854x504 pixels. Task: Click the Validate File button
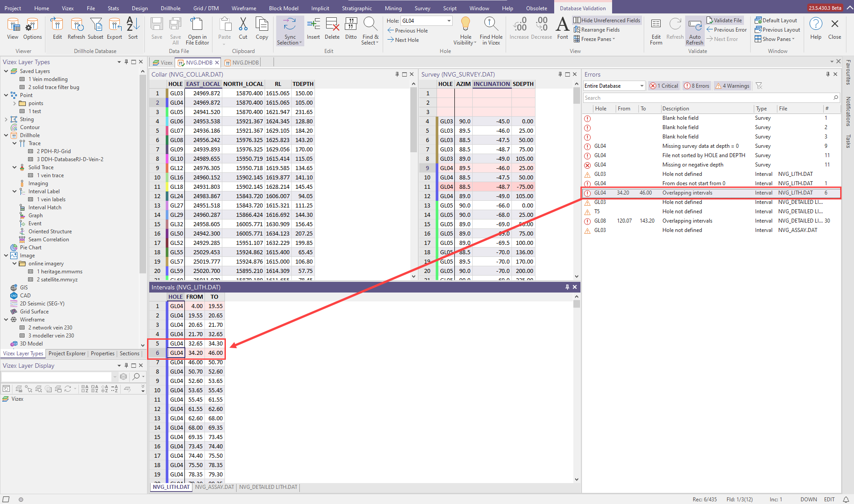point(724,20)
